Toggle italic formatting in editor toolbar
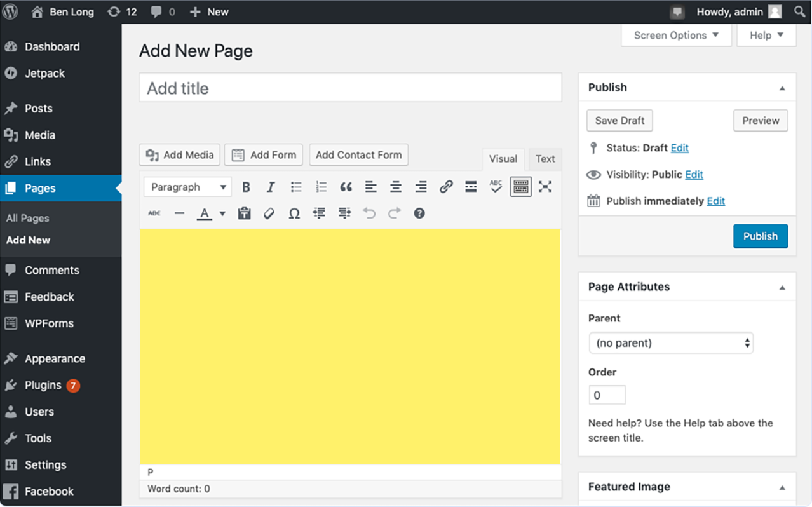 point(271,187)
